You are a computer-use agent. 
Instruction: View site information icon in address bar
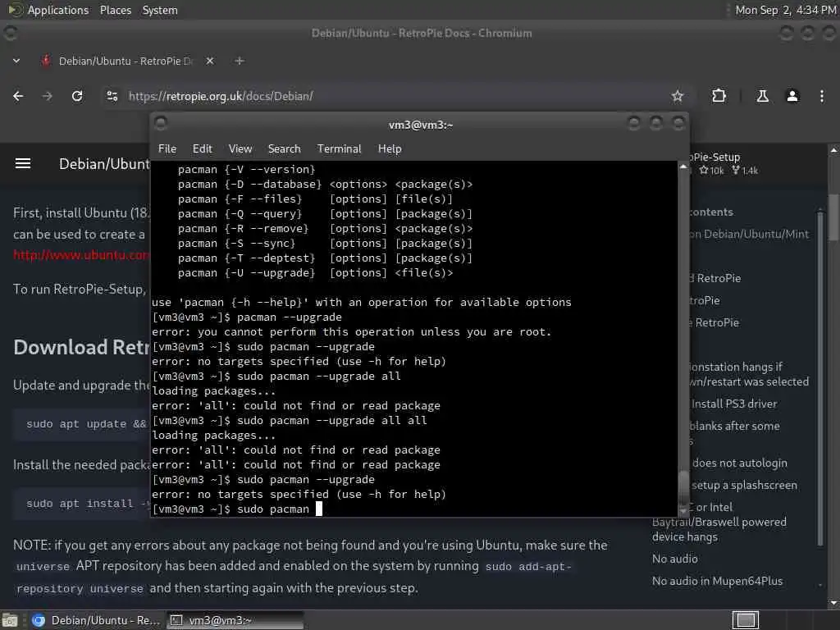coord(112,96)
